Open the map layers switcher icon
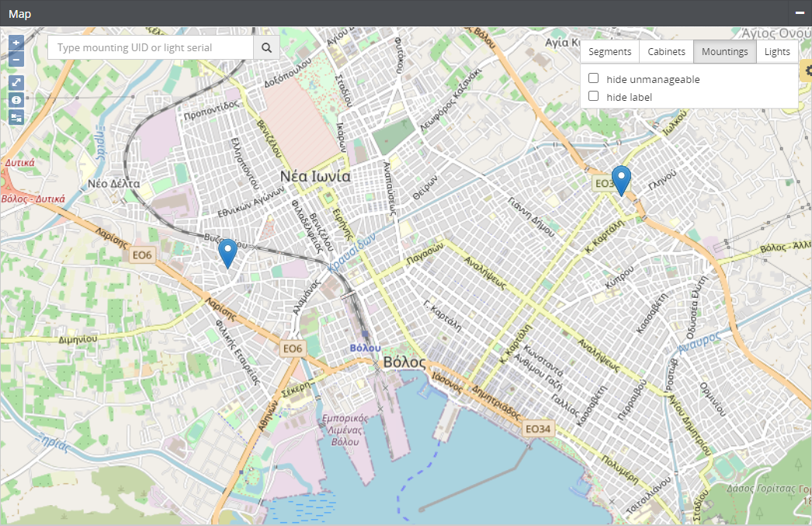Image resolution: width=812 pixels, height=526 pixels. (x=16, y=117)
